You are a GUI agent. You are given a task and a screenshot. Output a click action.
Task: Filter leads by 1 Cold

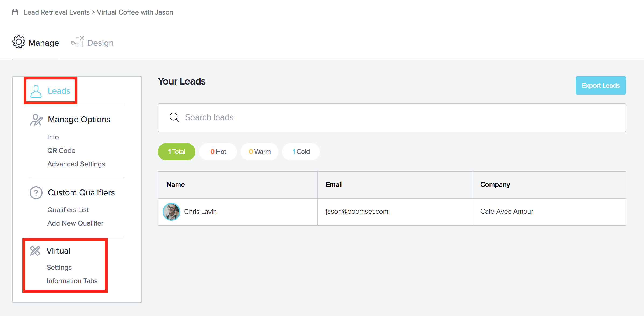coord(301,152)
